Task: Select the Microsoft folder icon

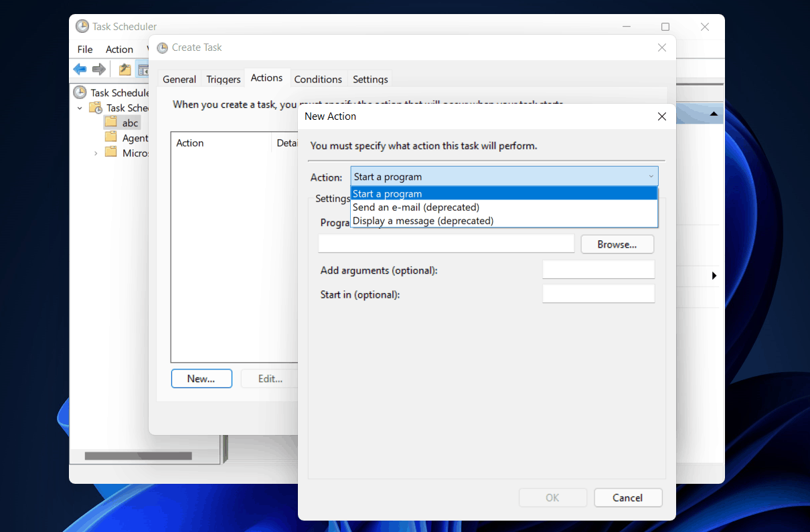Action: click(x=112, y=153)
